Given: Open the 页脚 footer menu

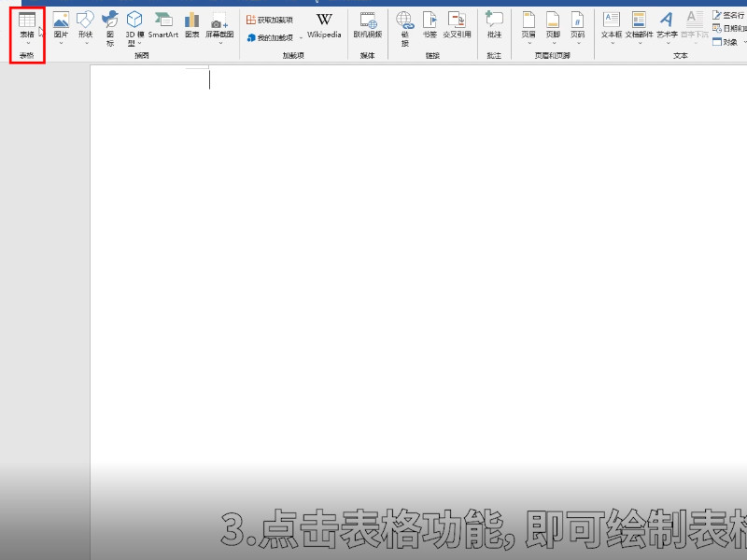Looking at the screenshot, I should tap(553, 29).
